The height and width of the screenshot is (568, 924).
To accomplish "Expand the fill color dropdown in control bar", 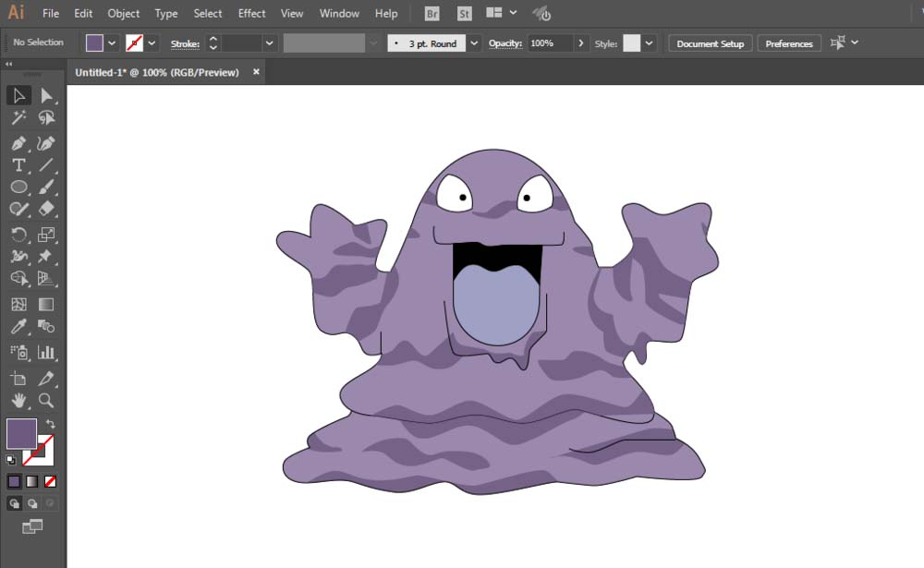I will pyautogui.click(x=112, y=42).
